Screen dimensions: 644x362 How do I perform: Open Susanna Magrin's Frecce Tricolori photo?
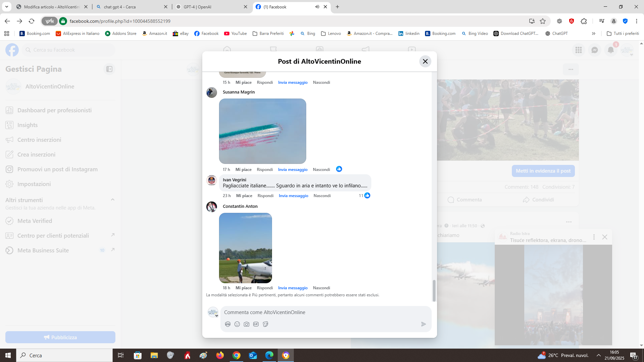pyautogui.click(x=263, y=131)
